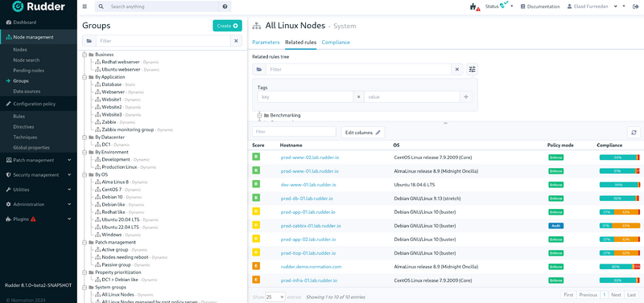The image size is (644, 303).
Task: Open Techniques in the sidebar
Action: pos(25,137)
